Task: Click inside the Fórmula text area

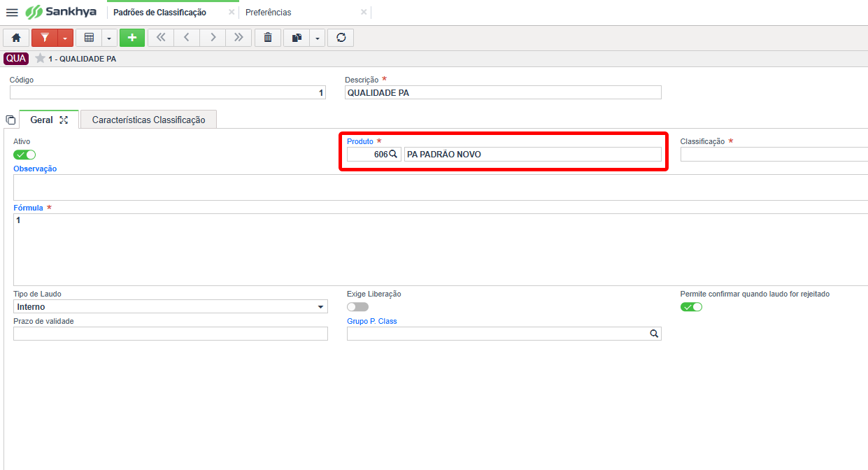Action: click(x=441, y=249)
